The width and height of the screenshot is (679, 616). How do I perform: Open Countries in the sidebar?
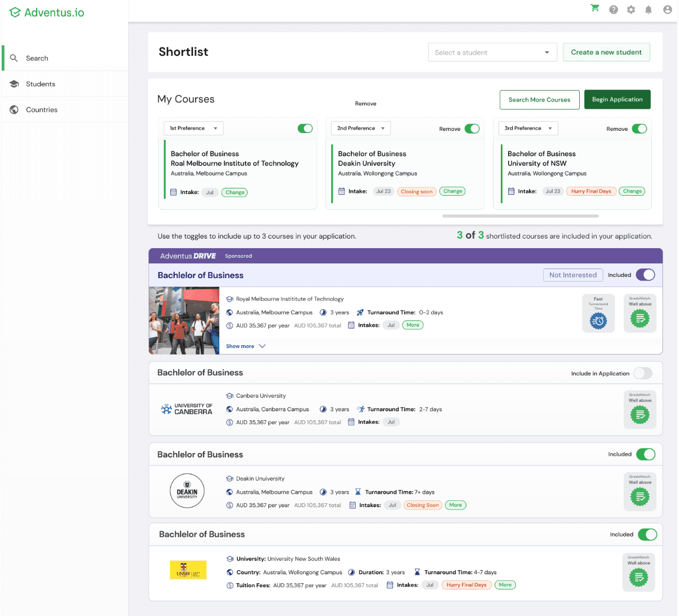point(65,110)
